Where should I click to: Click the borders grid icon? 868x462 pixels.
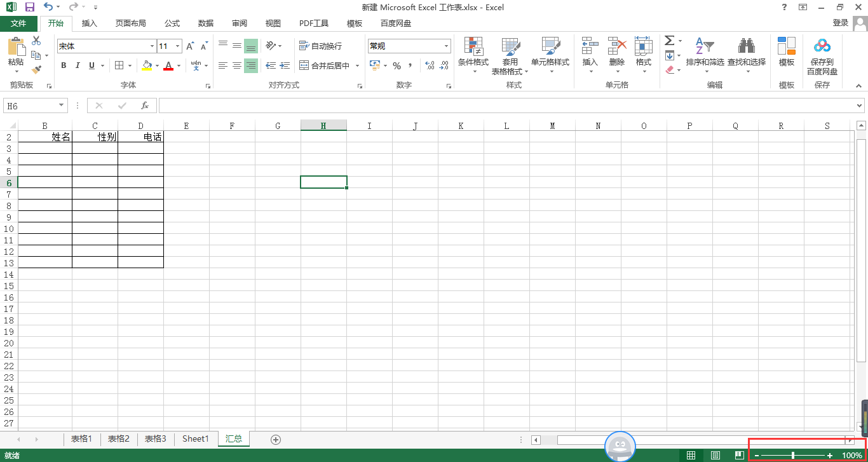pyautogui.click(x=119, y=65)
